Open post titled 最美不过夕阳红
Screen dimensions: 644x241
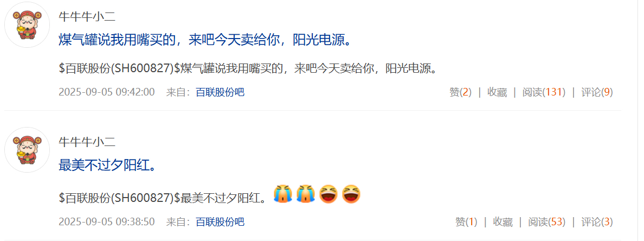[x=107, y=166]
